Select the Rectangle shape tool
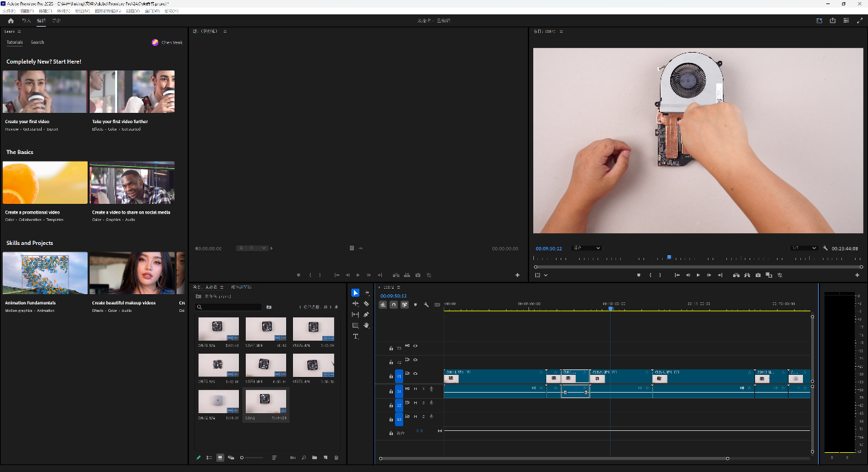This screenshot has height=472, width=868. tap(355, 326)
